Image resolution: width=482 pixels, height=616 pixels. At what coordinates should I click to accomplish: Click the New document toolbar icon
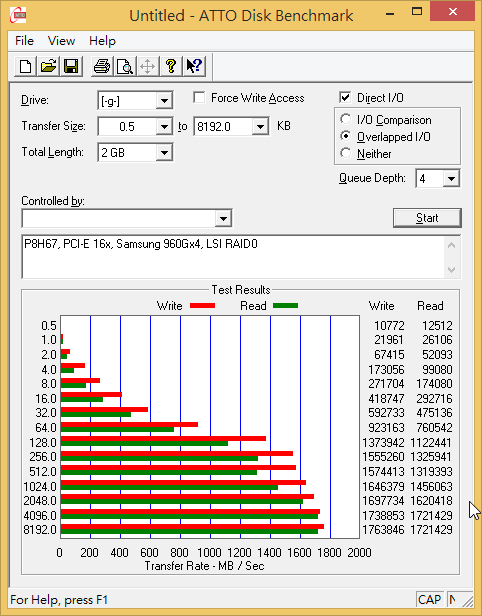click(26, 66)
